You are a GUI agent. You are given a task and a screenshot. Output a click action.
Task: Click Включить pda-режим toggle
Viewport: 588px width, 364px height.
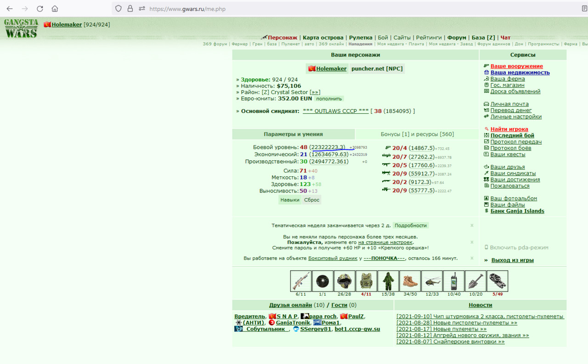point(519,247)
